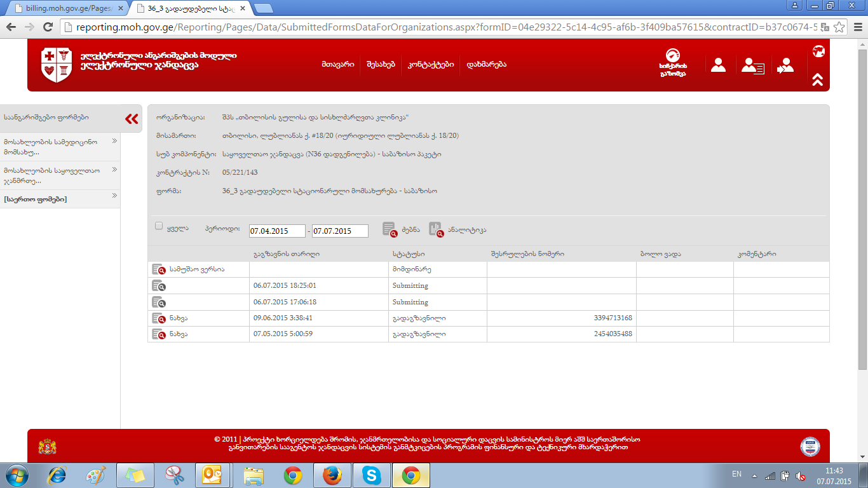Click the single user profile icon

tap(718, 65)
